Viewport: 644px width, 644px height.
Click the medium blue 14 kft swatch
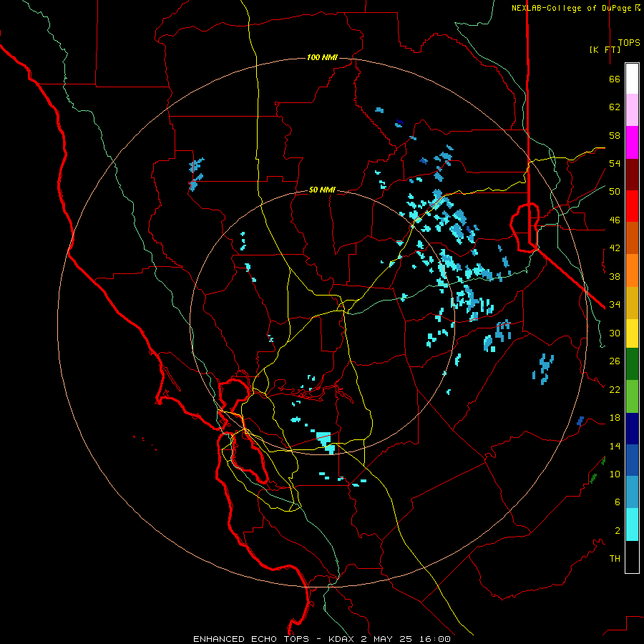[632, 460]
